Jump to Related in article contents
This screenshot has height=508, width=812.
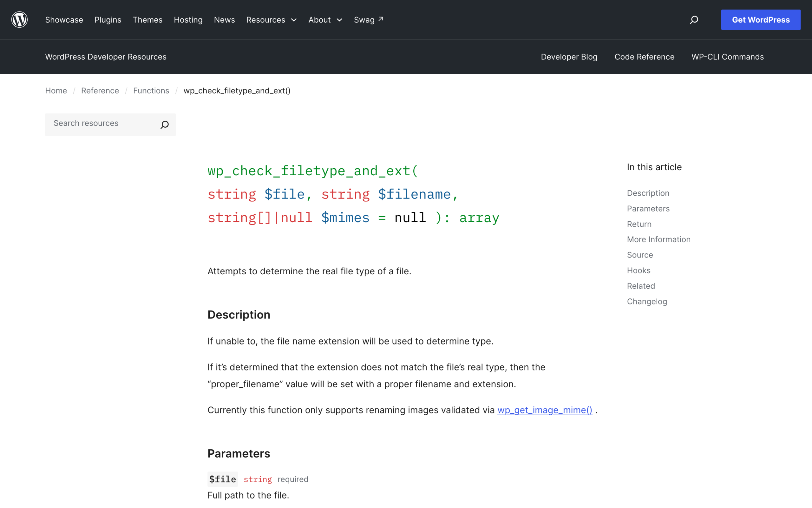tap(641, 286)
